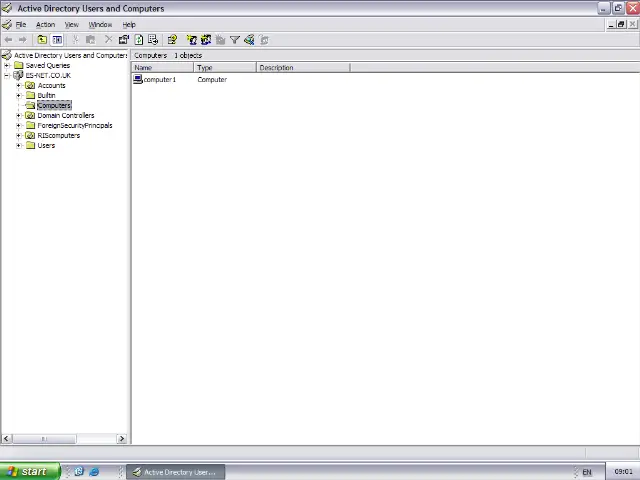
Task: Open the File menu
Action: pos(21,24)
